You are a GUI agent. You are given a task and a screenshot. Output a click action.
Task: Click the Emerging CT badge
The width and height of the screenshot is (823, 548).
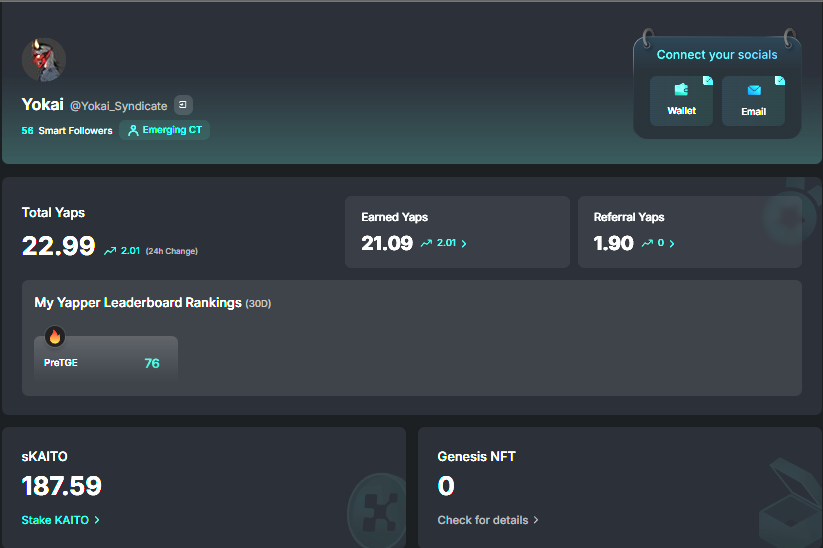pyautogui.click(x=165, y=130)
